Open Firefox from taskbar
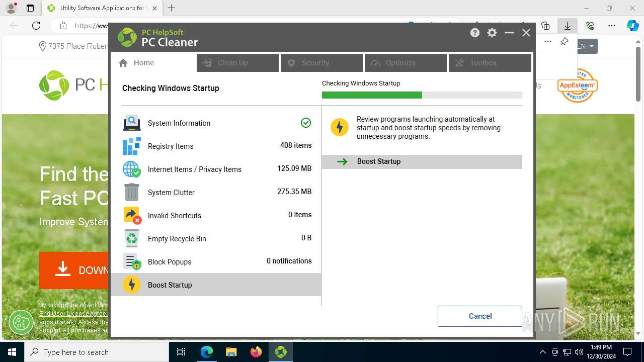This screenshot has width=644, height=362. pyautogui.click(x=256, y=352)
